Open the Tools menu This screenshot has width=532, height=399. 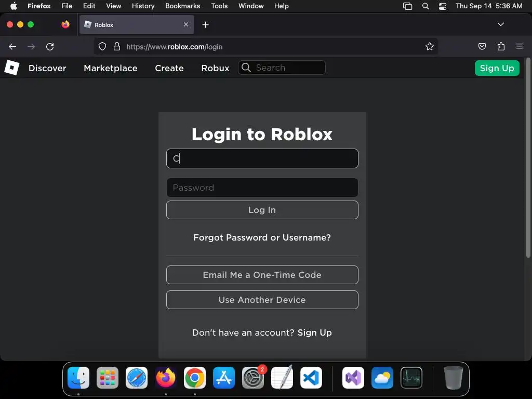219,6
